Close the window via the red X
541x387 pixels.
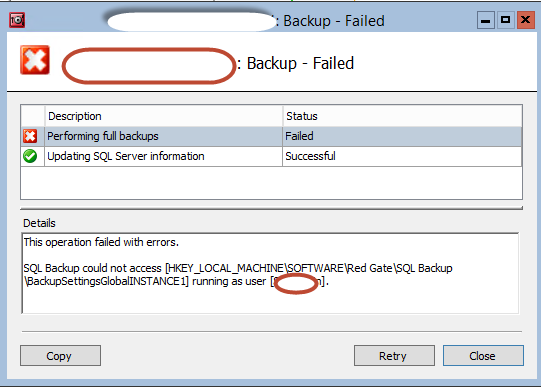[x=525, y=20]
